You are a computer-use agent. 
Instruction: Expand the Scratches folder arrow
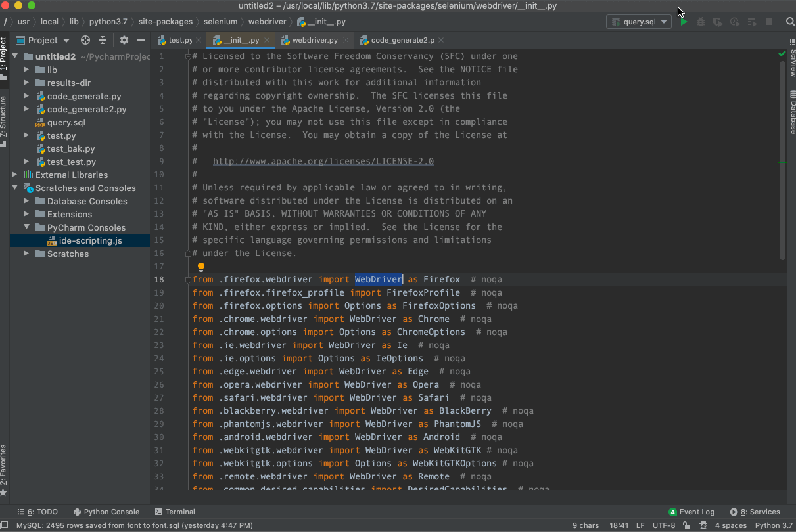(x=26, y=254)
